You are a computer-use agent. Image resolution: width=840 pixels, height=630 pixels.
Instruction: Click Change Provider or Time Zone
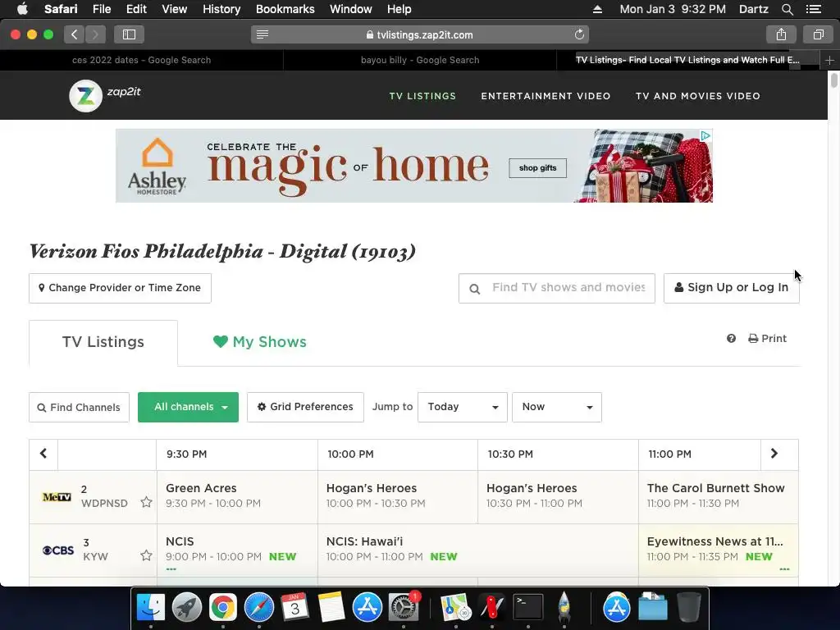[120, 288]
